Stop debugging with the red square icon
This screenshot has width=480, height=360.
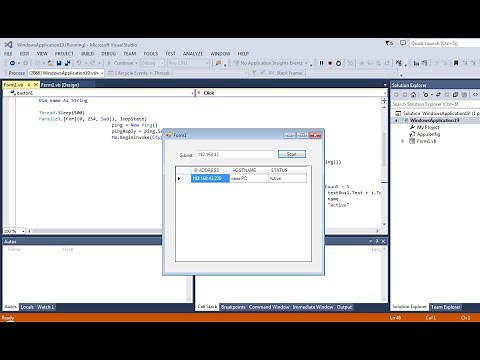[330, 63]
